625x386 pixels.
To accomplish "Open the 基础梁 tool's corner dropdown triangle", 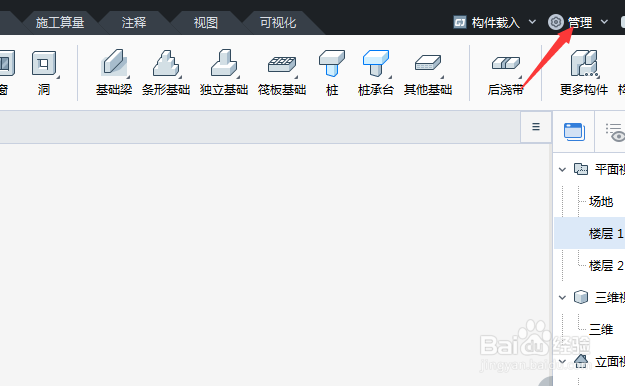I will 128,77.
